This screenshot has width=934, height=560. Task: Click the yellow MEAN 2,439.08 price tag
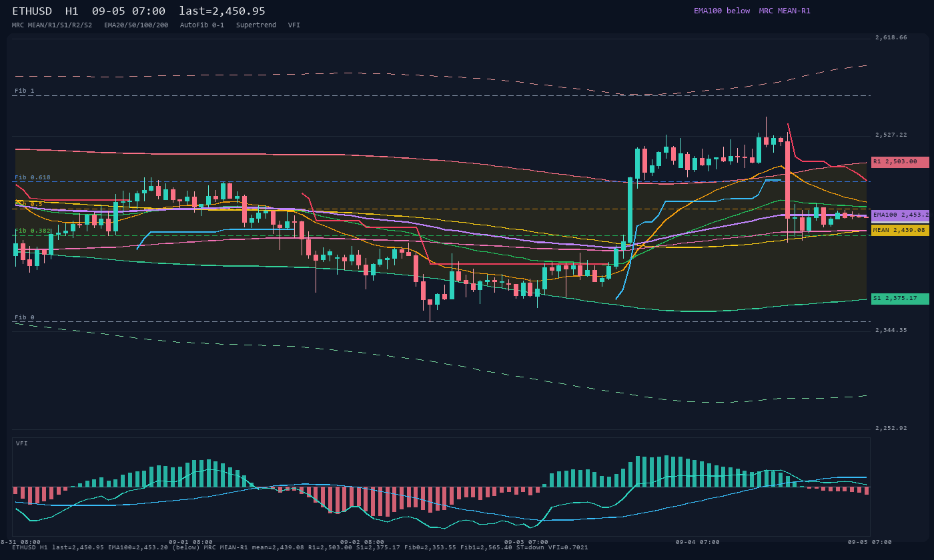click(x=900, y=230)
